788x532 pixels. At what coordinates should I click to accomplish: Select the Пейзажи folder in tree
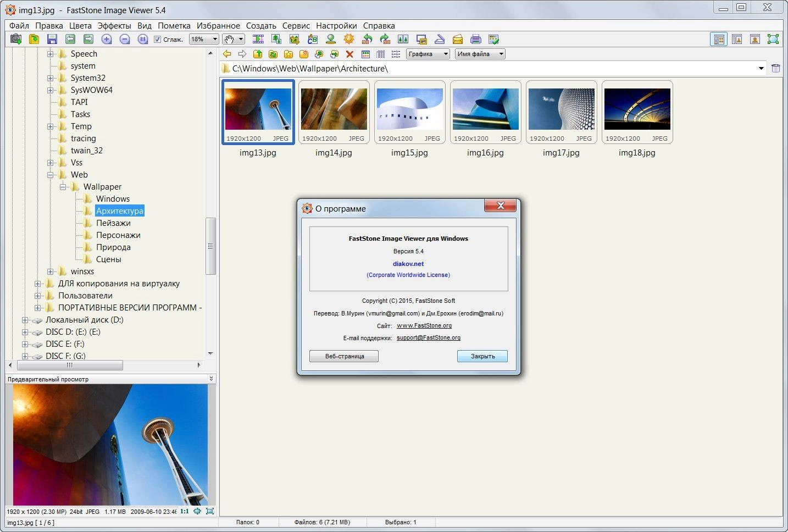point(113,223)
